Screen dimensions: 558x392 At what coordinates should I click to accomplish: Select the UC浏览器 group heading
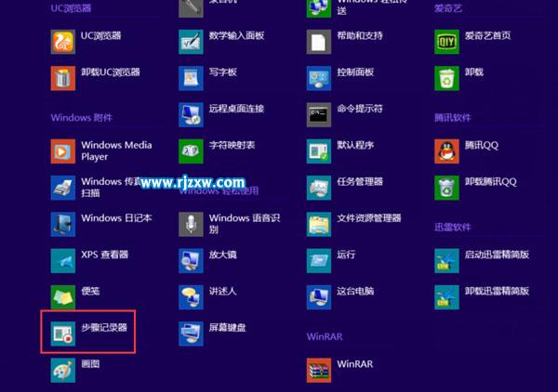click(x=72, y=8)
